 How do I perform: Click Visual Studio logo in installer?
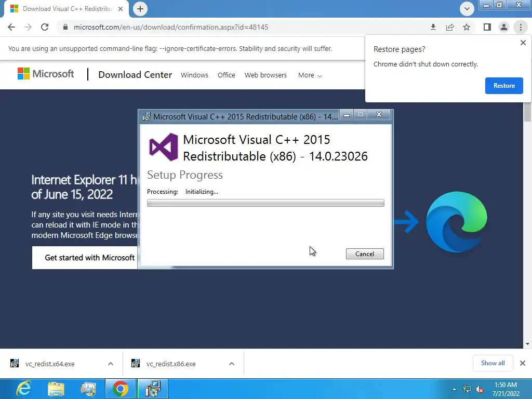[x=164, y=147]
